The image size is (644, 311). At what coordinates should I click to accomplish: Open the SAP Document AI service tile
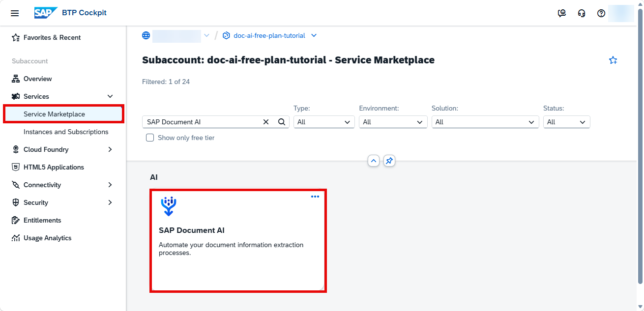pos(238,241)
